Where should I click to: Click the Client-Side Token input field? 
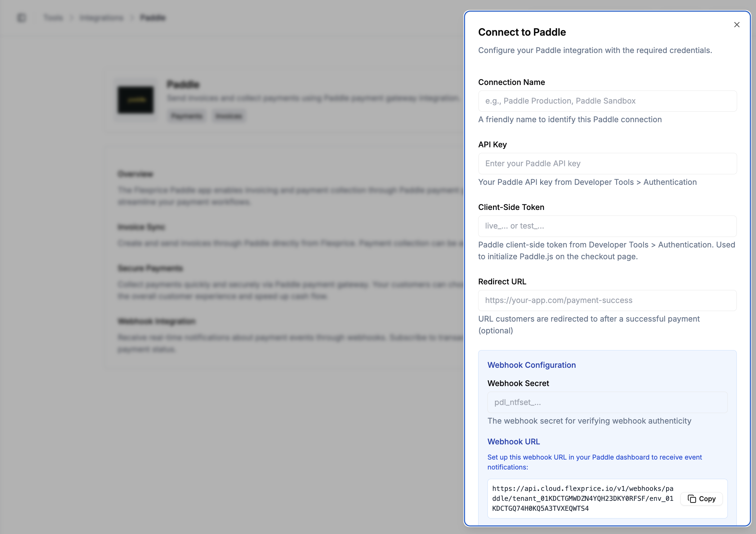coord(607,226)
